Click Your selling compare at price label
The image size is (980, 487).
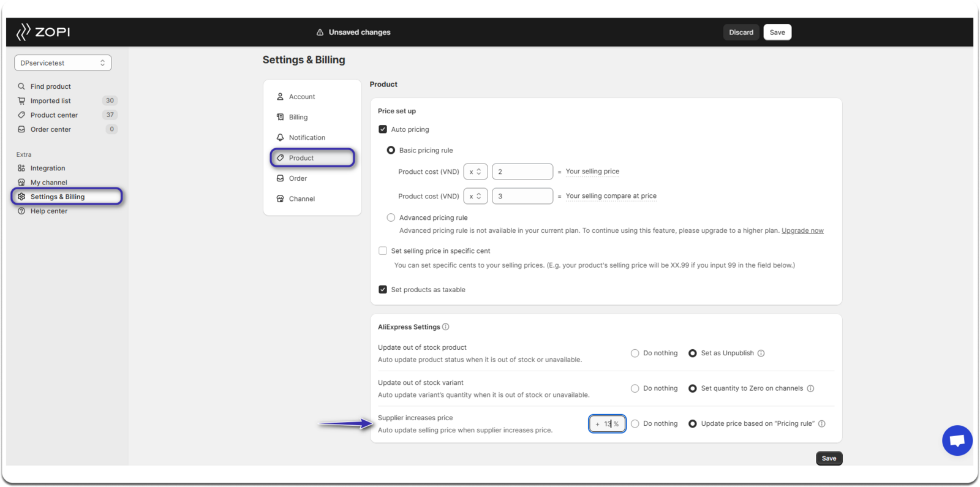[x=611, y=196]
